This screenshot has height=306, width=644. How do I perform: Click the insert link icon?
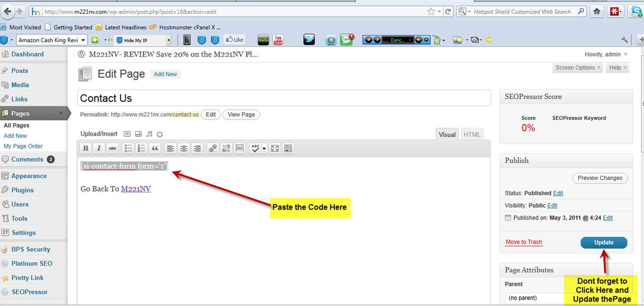coord(213,148)
